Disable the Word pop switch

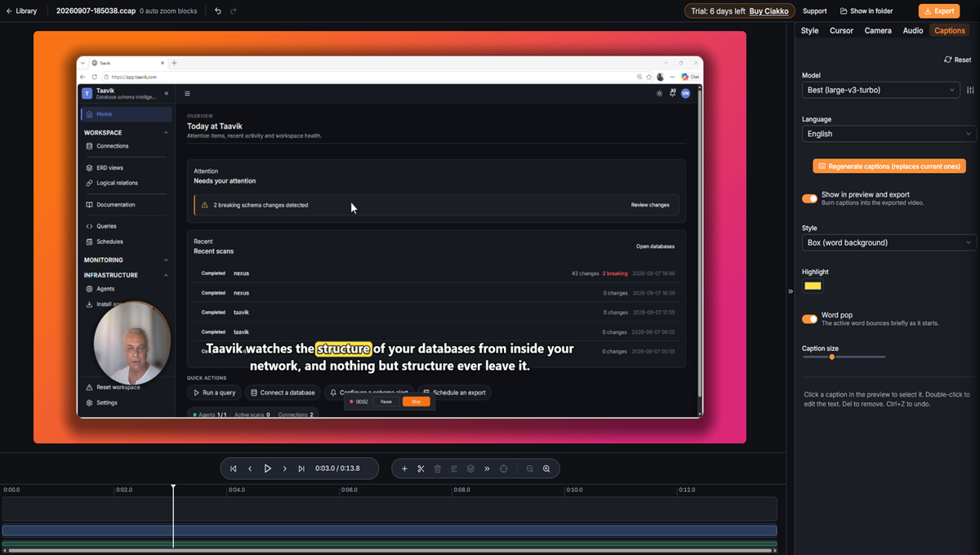pyautogui.click(x=809, y=319)
